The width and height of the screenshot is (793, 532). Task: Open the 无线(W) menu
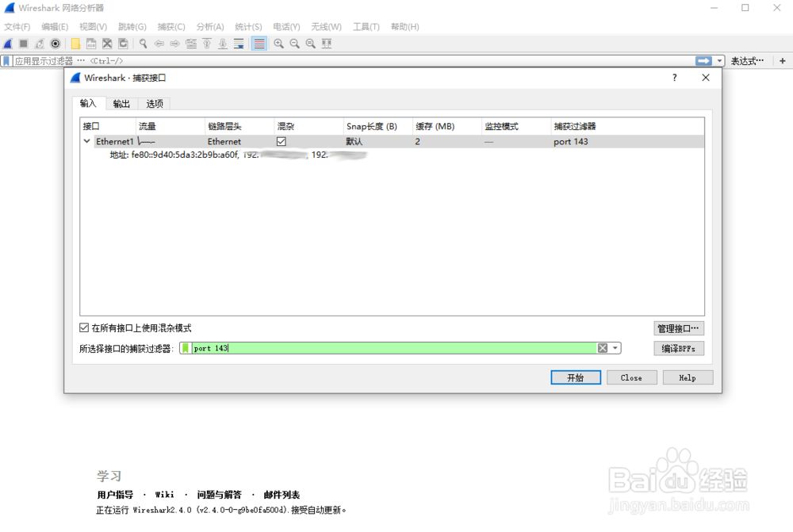pos(326,27)
